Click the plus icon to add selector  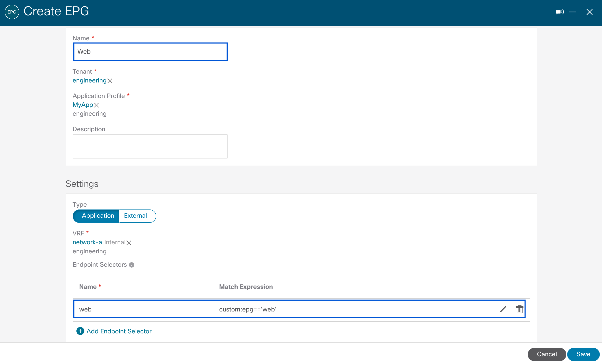tap(80, 331)
